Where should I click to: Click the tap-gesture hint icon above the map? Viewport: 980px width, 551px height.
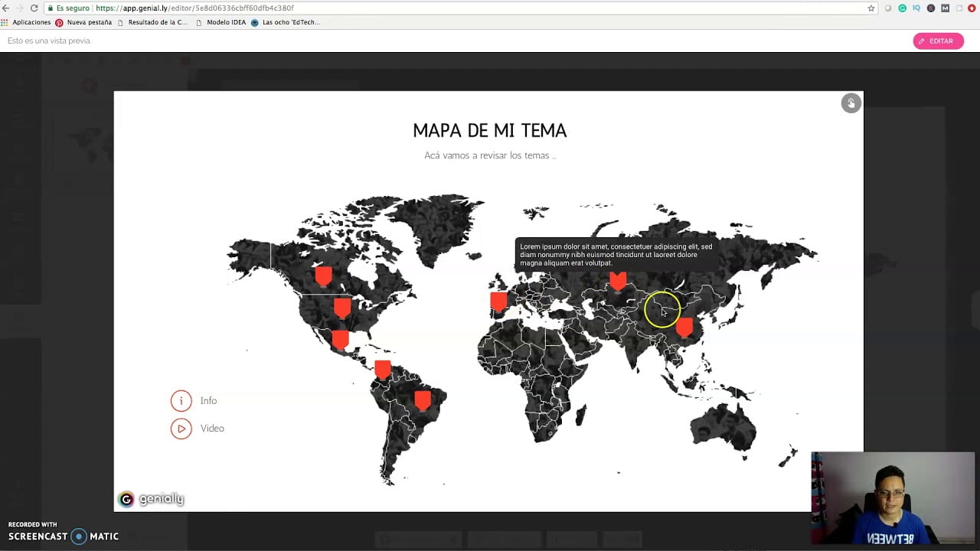click(x=851, y=103)
